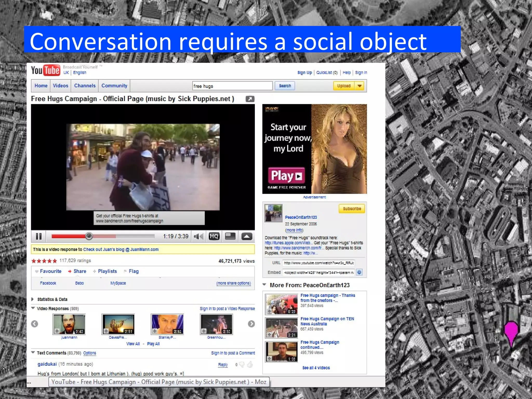Mute audio using the speaker icon
The image size is (532, 399).
point(198,236)
